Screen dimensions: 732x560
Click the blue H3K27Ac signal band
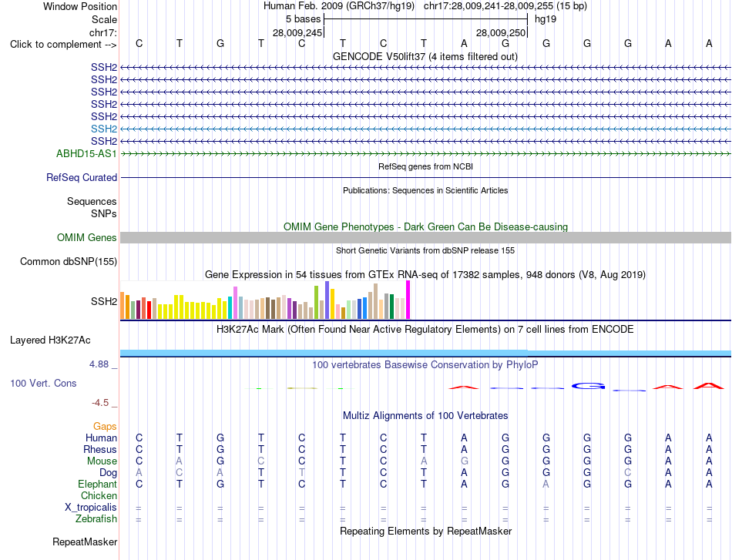[x=425, y=353]
